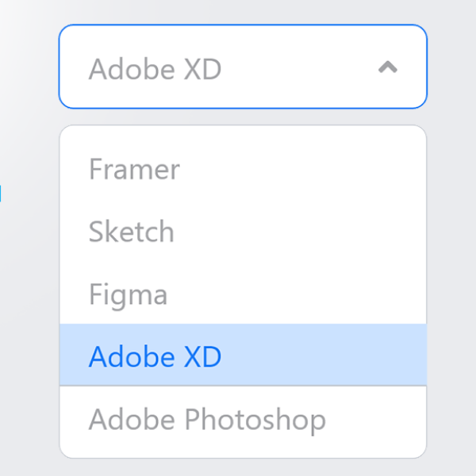Collapse the open dropdown list
The width and height of the screenshot is (476, 476).
pyautogui.click(x=387, y=67)
